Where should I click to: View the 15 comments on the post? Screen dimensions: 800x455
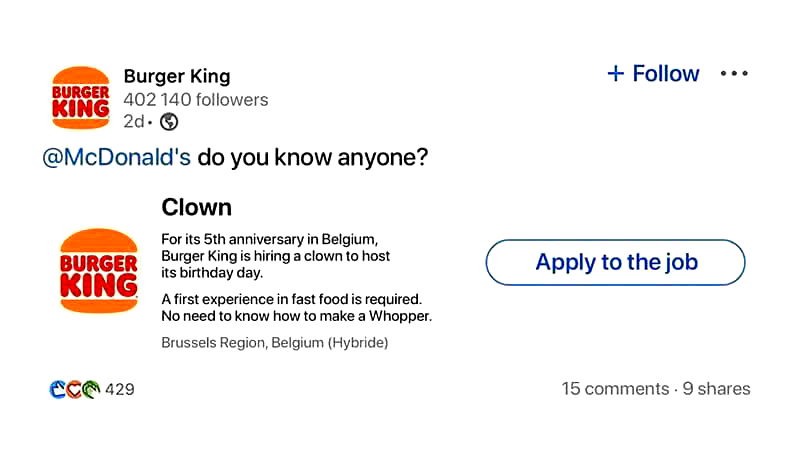pyautogui.click(x=615, y=389)
